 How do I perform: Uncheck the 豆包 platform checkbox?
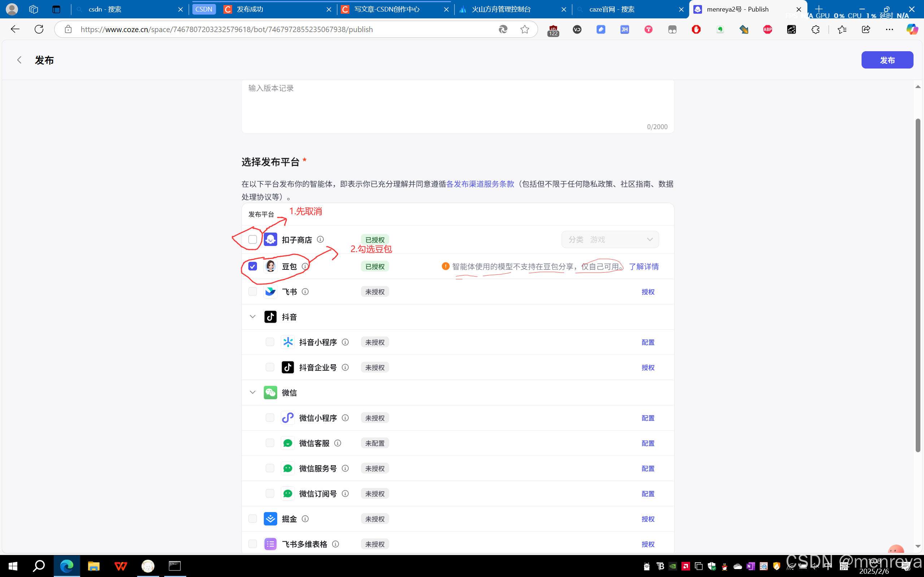click(x=252, y=267)
